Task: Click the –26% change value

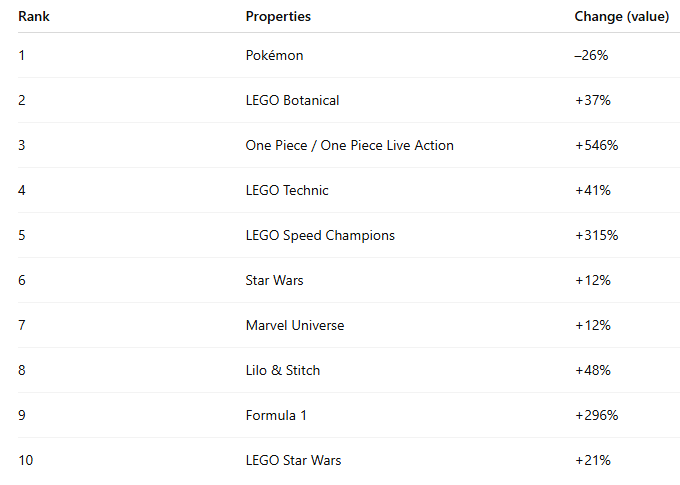Action: pos(591,55)
